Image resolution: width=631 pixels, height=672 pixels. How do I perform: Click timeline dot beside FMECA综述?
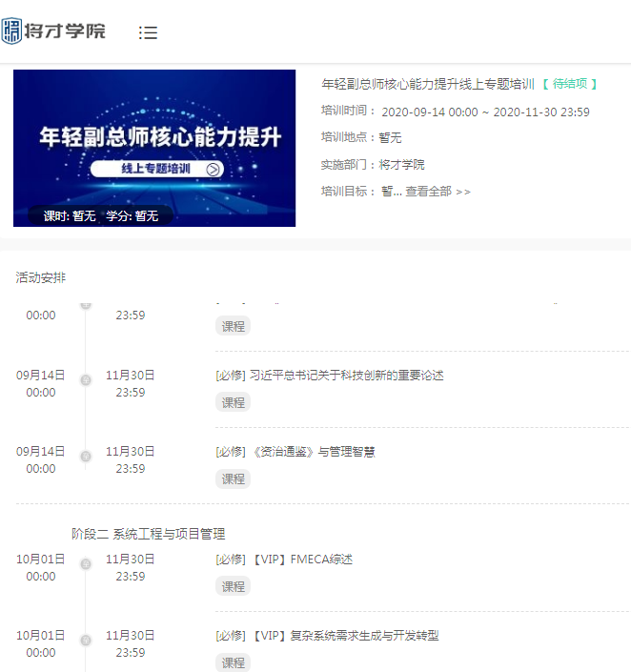click(85, 564)
